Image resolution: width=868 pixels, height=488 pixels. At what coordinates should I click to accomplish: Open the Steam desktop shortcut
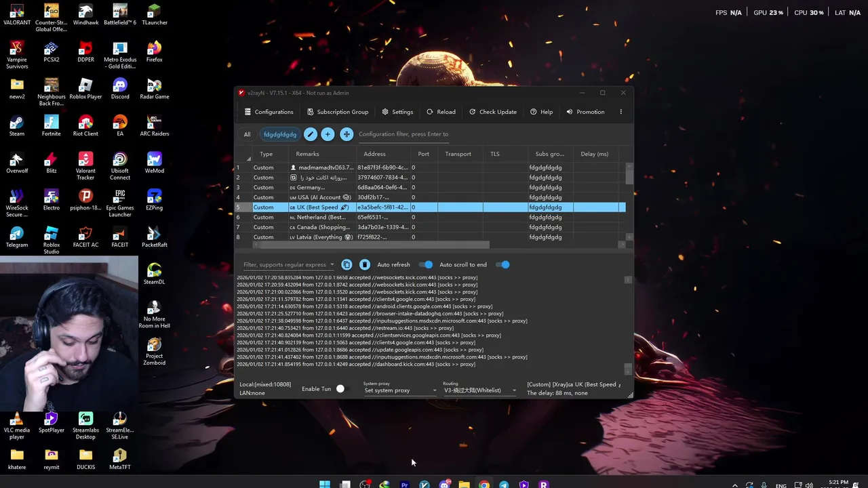(17, 126)
